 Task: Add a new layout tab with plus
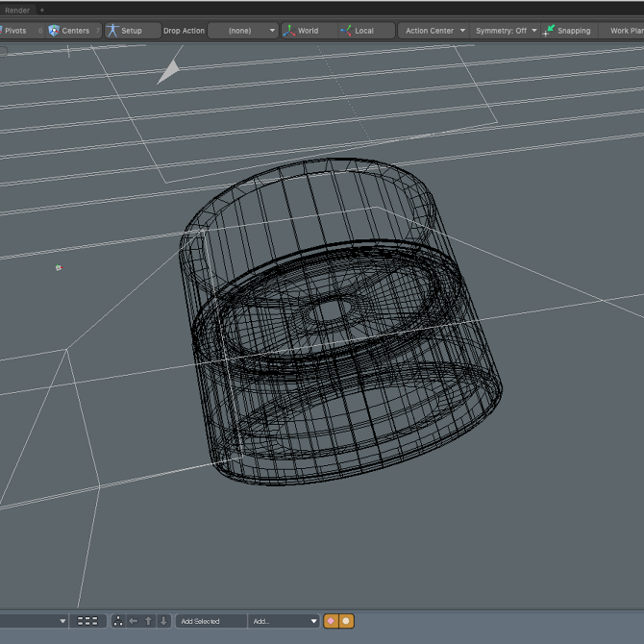point(41,10)
